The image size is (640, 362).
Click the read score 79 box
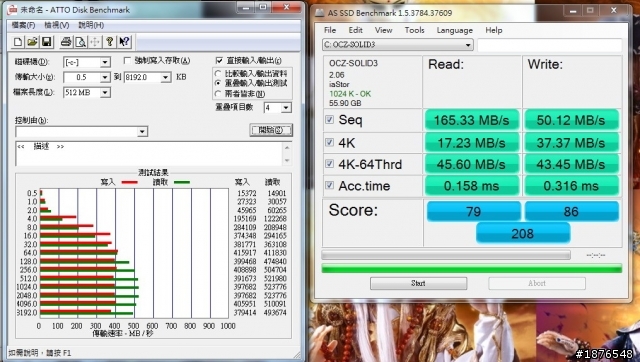click(x=473, y=211)
